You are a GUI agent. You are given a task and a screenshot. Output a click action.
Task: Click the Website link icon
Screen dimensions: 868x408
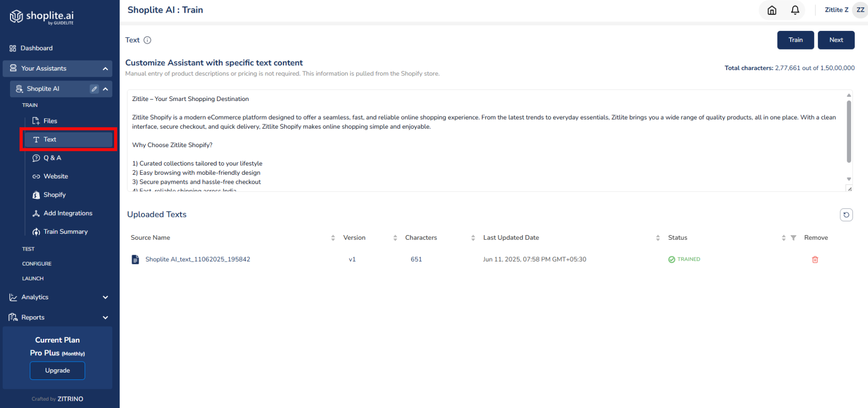pos(36,176)
